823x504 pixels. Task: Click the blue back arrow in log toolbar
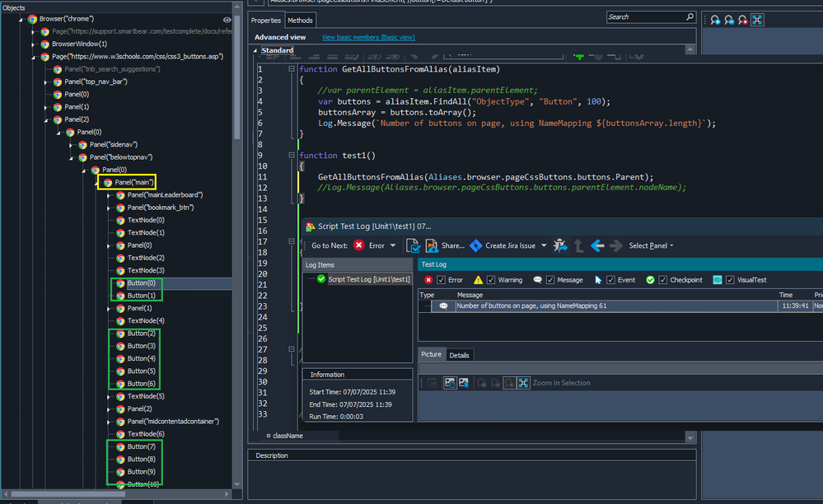(597, 245)
